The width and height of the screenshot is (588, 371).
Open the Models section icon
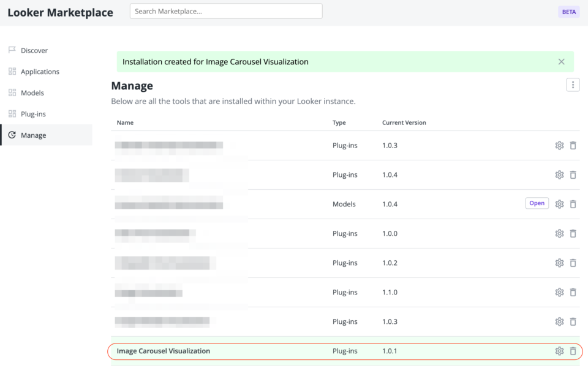[11, 92]
